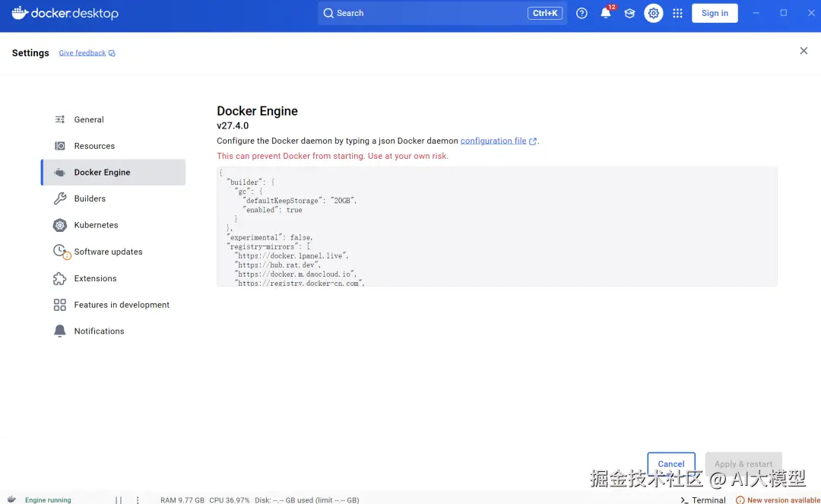Click inside the daemon JSON editor
821x504 pixels.
[x=497, y=227]
